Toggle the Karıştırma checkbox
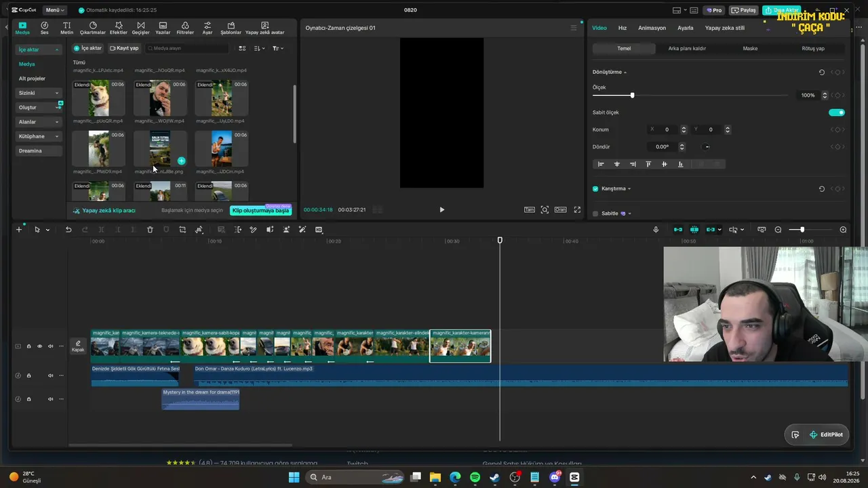868x488 pixels. tap(595, 188)
